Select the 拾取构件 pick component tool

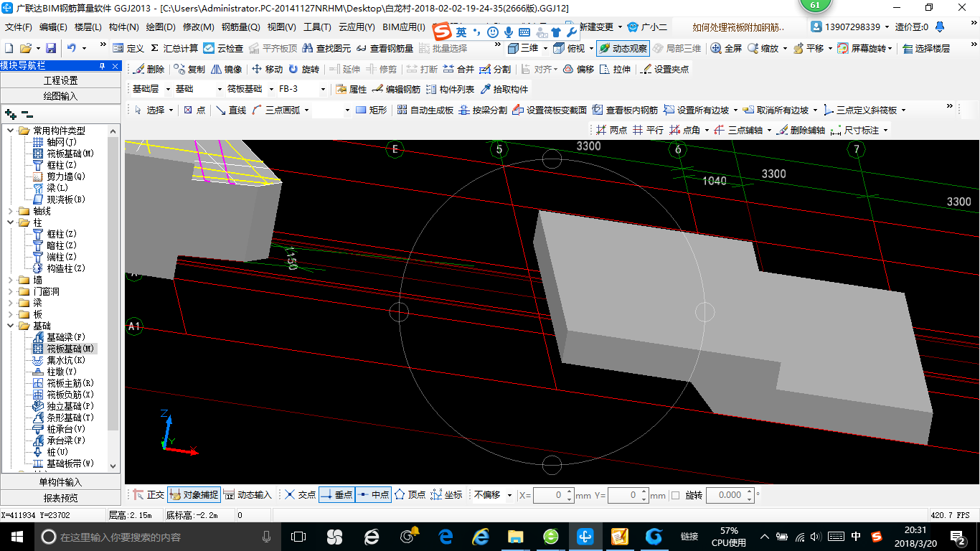click(x=504, y=89)
